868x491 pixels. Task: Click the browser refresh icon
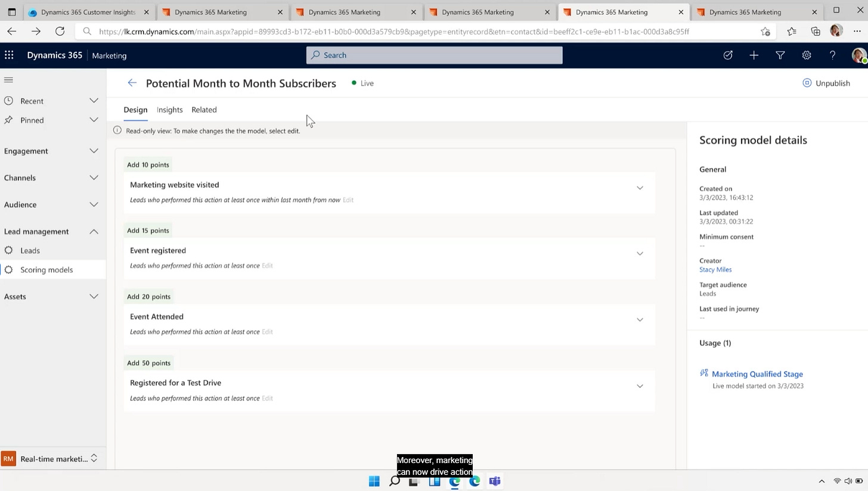(x=60, y=32)
